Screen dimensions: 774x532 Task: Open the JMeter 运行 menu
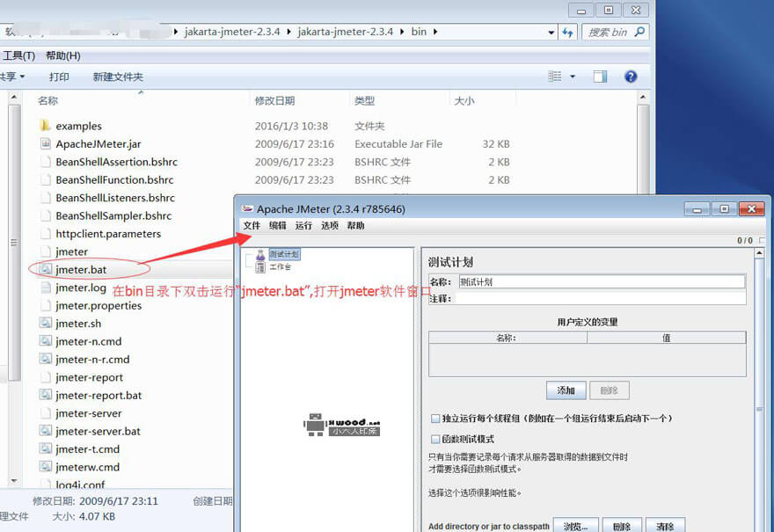(x=303, y=225)
